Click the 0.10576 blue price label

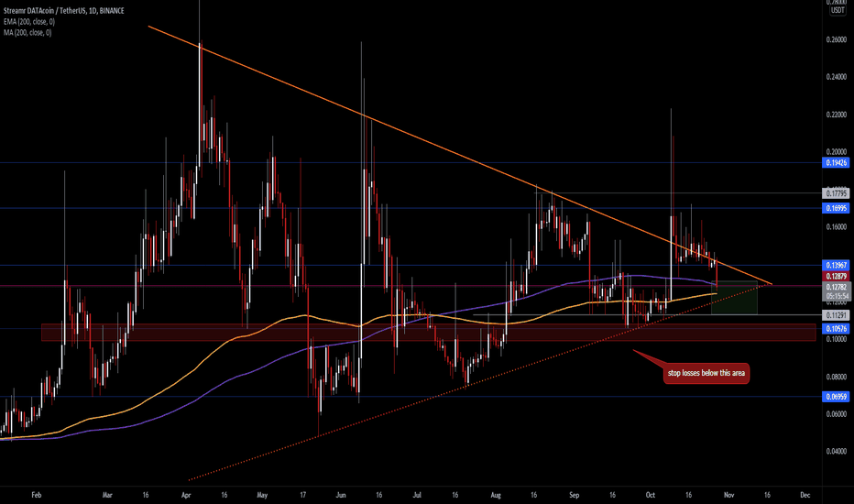point(836,329)
